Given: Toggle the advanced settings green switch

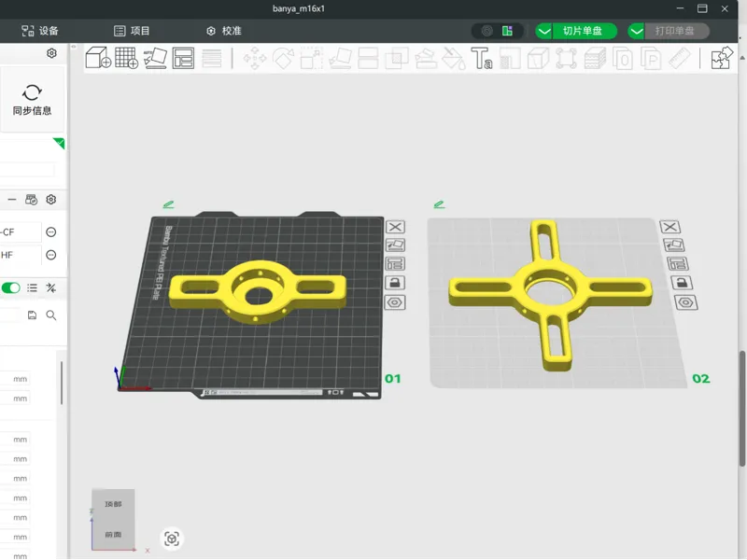Looking at the screenshot, I should [x=10, y=287].
